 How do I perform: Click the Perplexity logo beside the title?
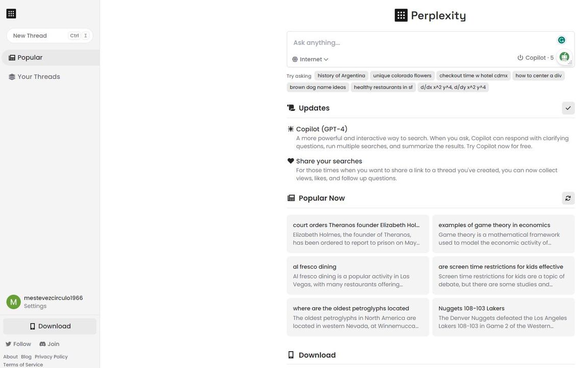401,15
